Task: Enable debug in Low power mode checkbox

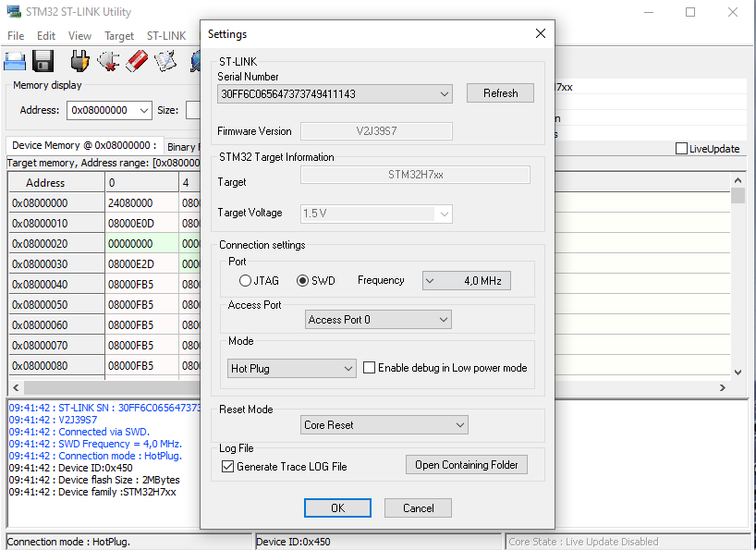Action: pyautogui.click(x=369, y=368)
